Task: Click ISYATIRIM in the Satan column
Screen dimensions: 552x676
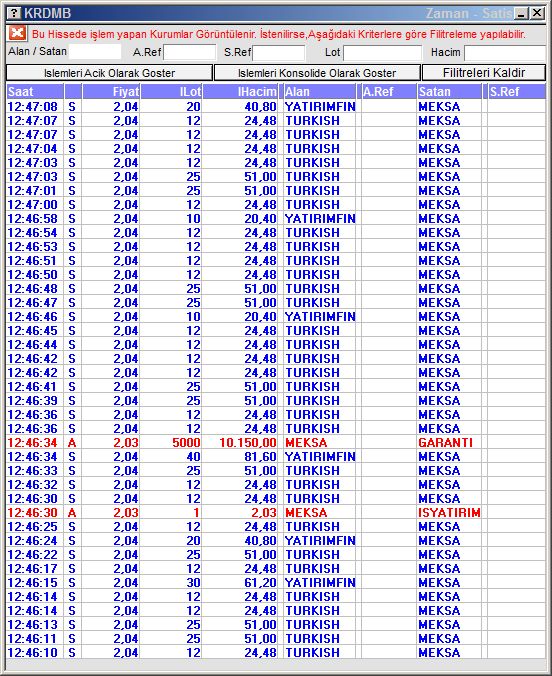Action: (449, 513)
